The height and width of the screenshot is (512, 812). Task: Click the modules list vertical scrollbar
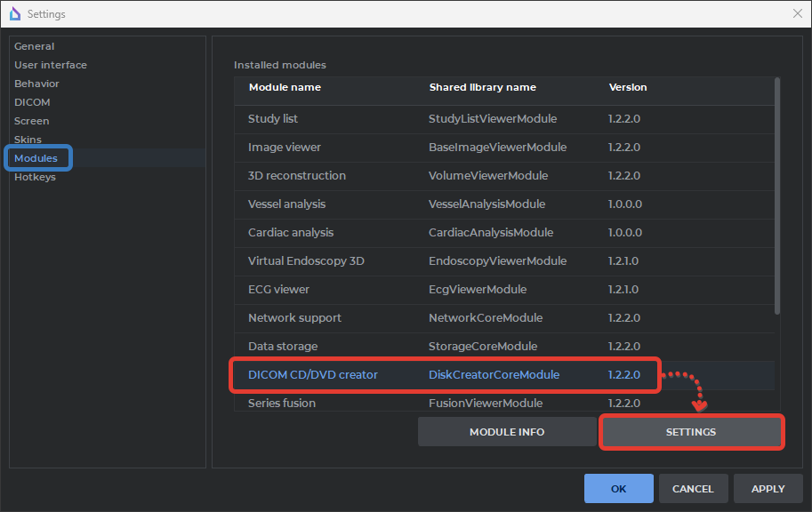(777, 196)
